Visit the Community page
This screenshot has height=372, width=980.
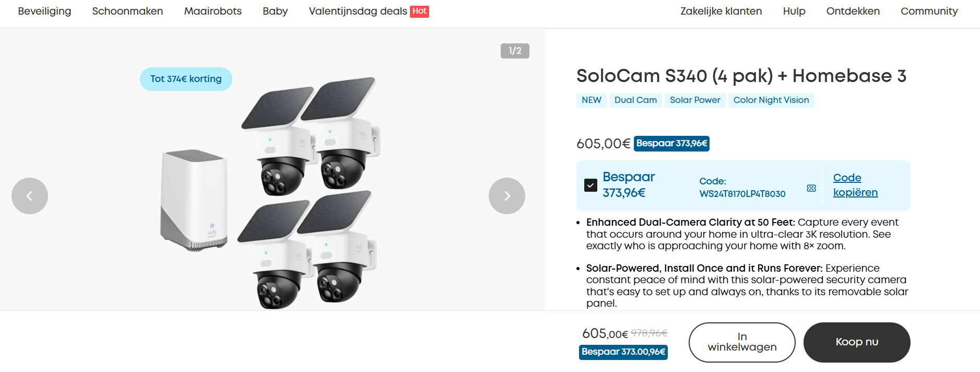(929, 11)
